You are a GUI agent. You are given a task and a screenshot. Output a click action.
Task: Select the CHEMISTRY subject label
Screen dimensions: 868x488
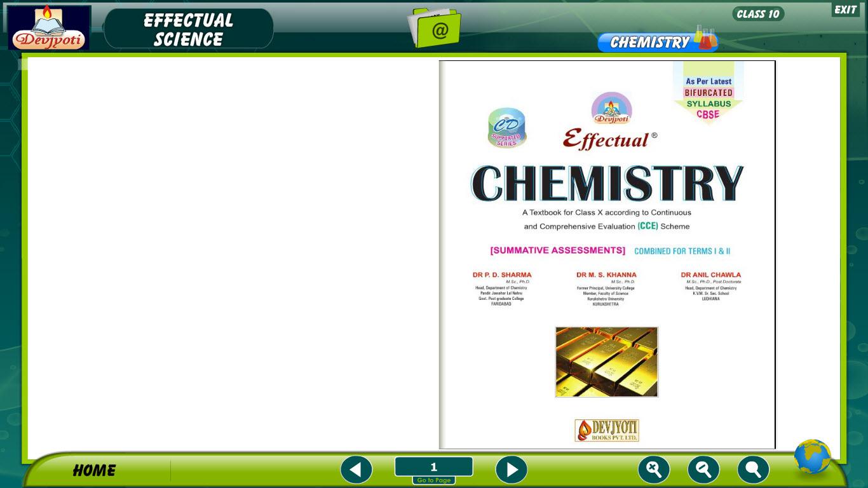(649, 43)
